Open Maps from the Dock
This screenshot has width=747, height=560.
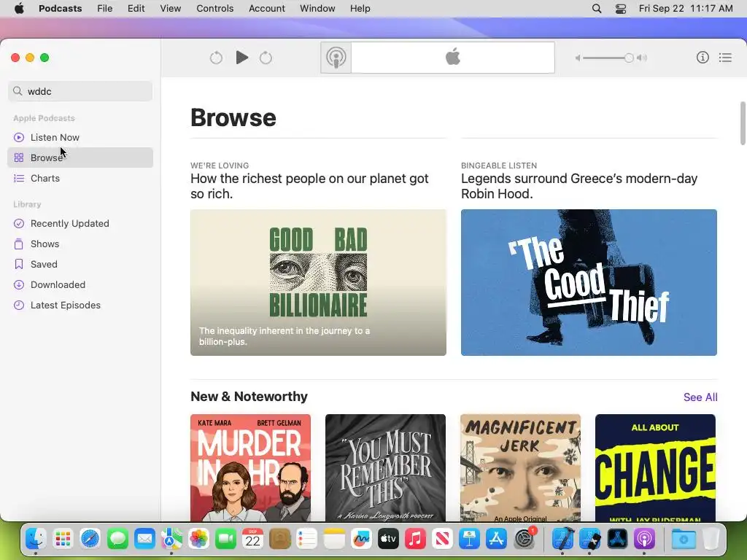coord(171,539)
